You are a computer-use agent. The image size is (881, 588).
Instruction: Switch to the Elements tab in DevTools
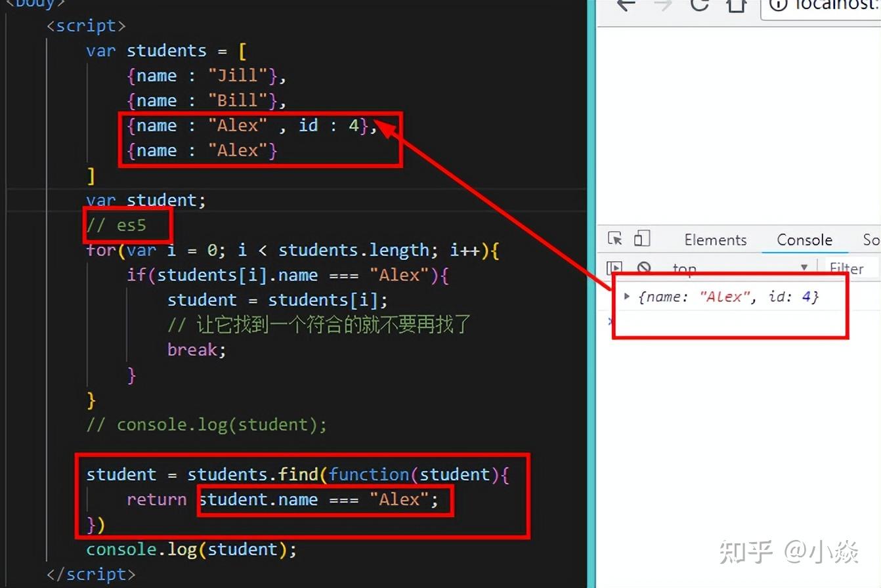pos(716,240)
